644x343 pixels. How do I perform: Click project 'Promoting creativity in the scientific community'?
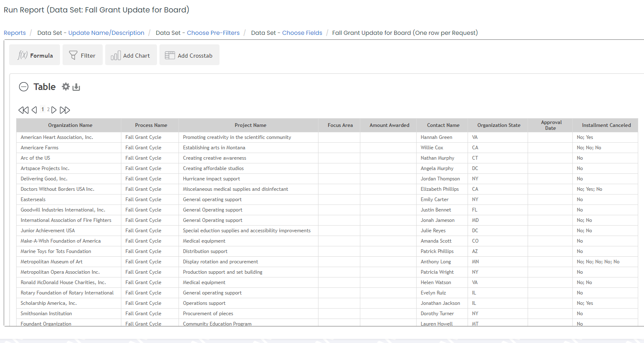[237, 137]
